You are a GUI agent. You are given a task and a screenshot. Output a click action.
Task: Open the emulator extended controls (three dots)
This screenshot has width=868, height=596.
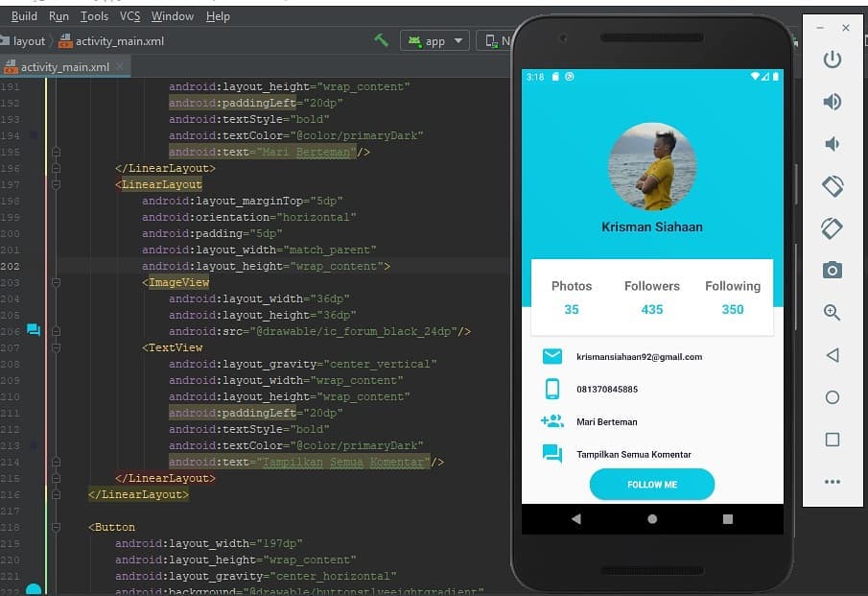pos(832,482)
